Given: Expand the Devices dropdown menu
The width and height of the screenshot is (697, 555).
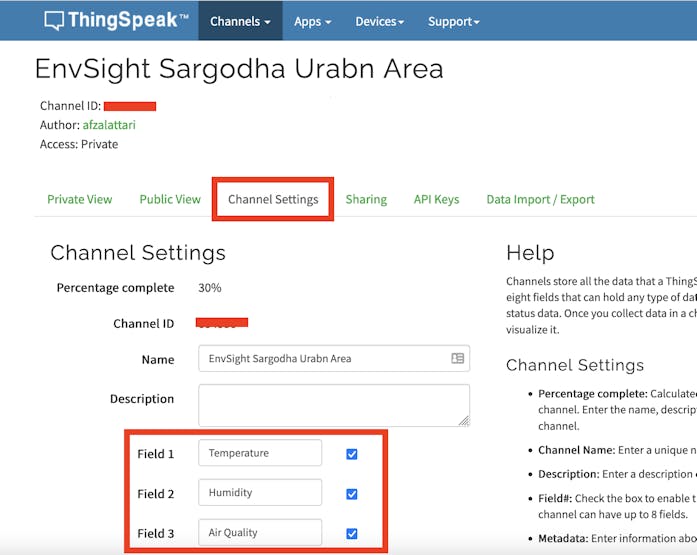Looking at the screenshot, I should pyautogui.click(x=379, y=21).
